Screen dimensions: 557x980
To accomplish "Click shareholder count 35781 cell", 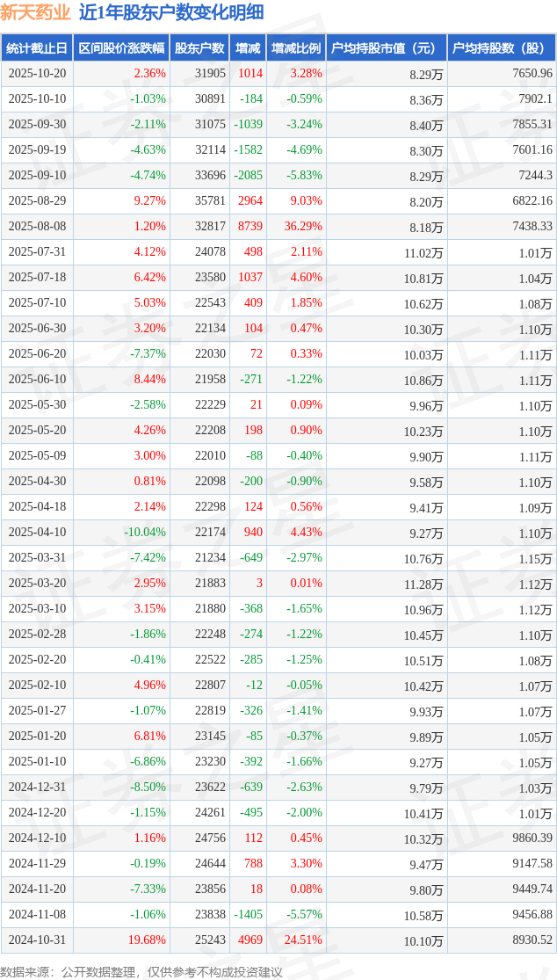I will (x=209, y=201).
